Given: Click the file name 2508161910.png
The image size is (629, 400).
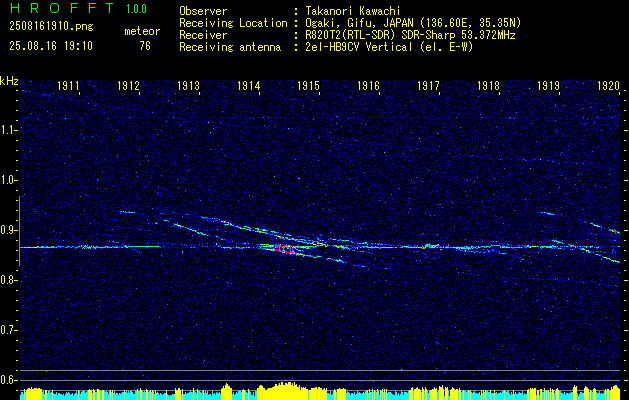Looking at the screenshot, I should tap(51, 27).
